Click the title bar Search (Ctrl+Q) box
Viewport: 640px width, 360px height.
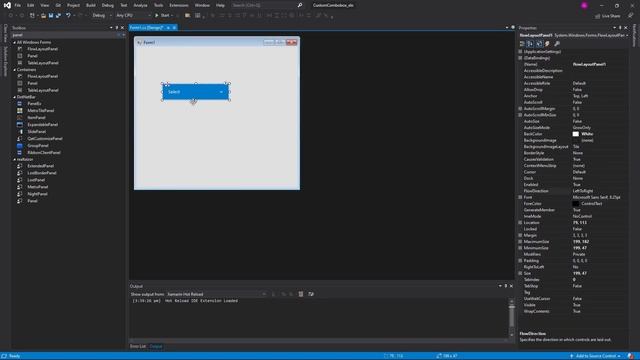(x=267, y=5)
